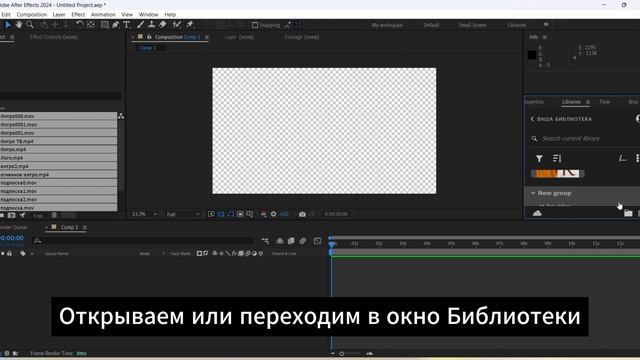Select the Rectangle shape tool
This screenshot has height=360, width=640.
[x=104, y=25]
